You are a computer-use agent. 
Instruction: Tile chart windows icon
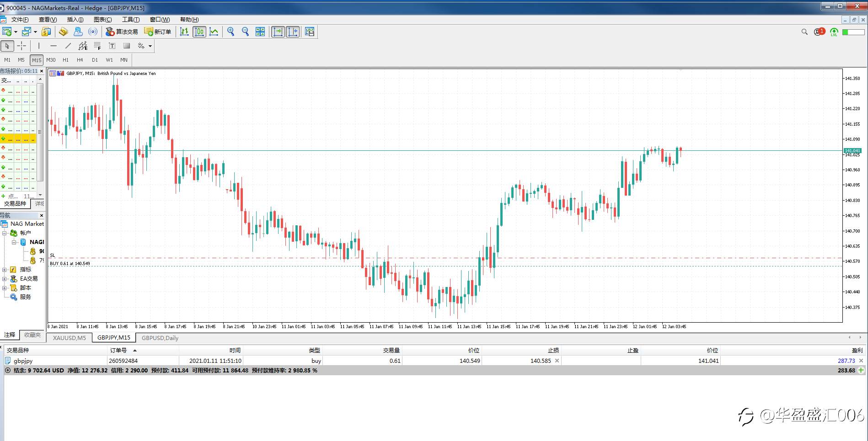click(x=260, y=32)
